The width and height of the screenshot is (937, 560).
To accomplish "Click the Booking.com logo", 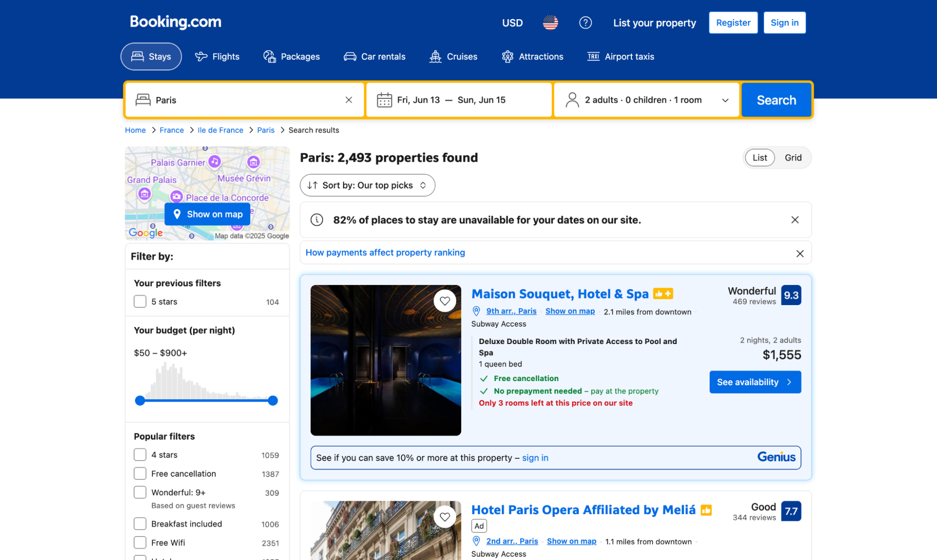I will (x=175, y=22).
